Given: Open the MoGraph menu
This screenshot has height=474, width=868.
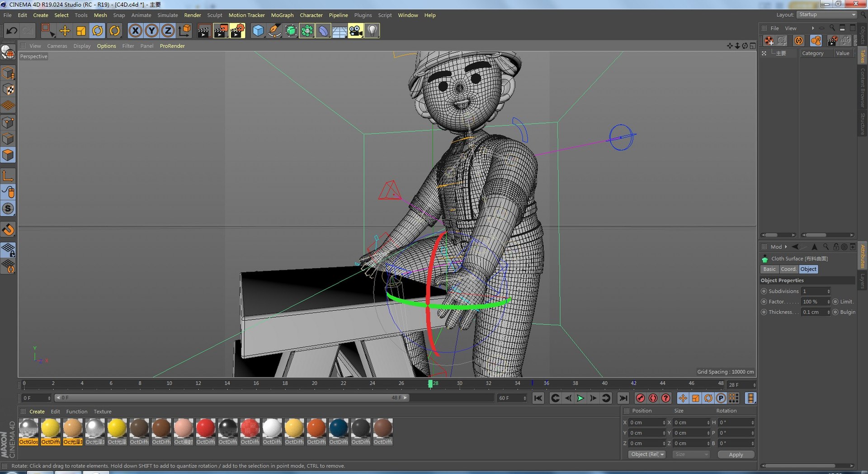Looking at the screenshot, I should coord(282,15).
